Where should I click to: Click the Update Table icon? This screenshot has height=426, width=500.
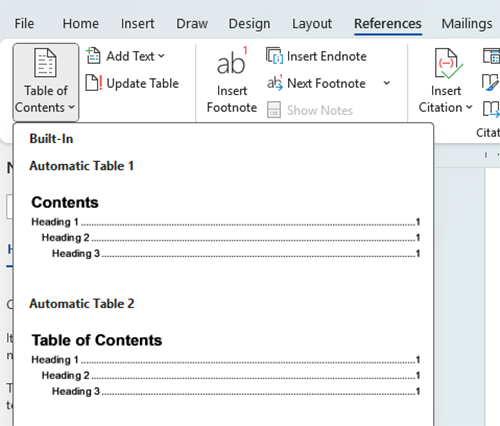pos(94,83)
